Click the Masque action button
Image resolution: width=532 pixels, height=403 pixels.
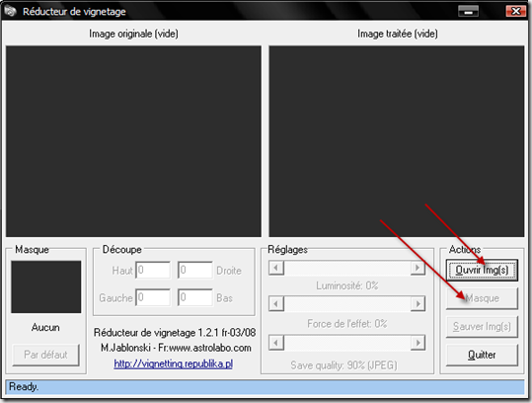pyautogui.click(x=482, y=298)
